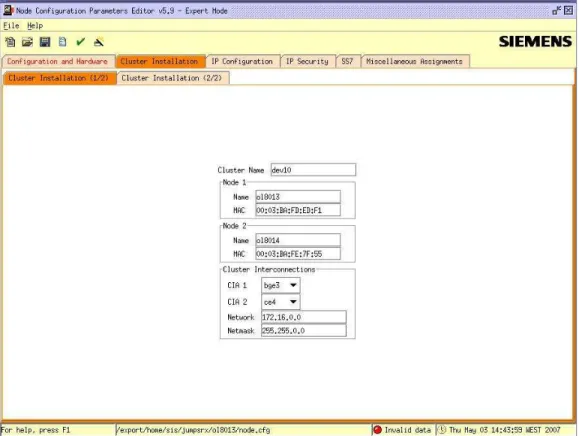Click the 'For help, press F1' status text
This screenshot has width=579, height=436.
point(35,430)
